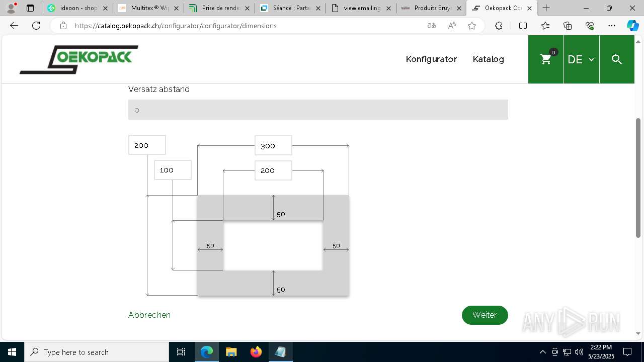Edit the inner width field 200
Image resolution: width=644 pixels, height=362 pixels.
click(273, 170)
